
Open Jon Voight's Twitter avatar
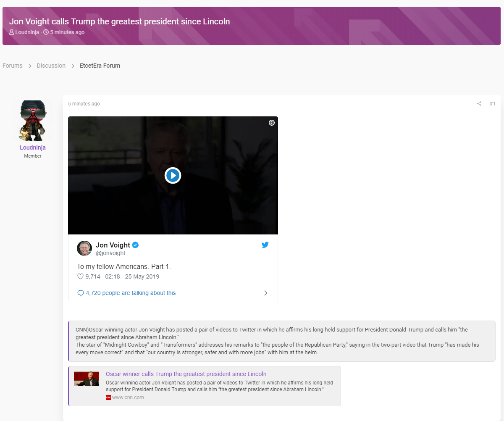tap(84, 248)
